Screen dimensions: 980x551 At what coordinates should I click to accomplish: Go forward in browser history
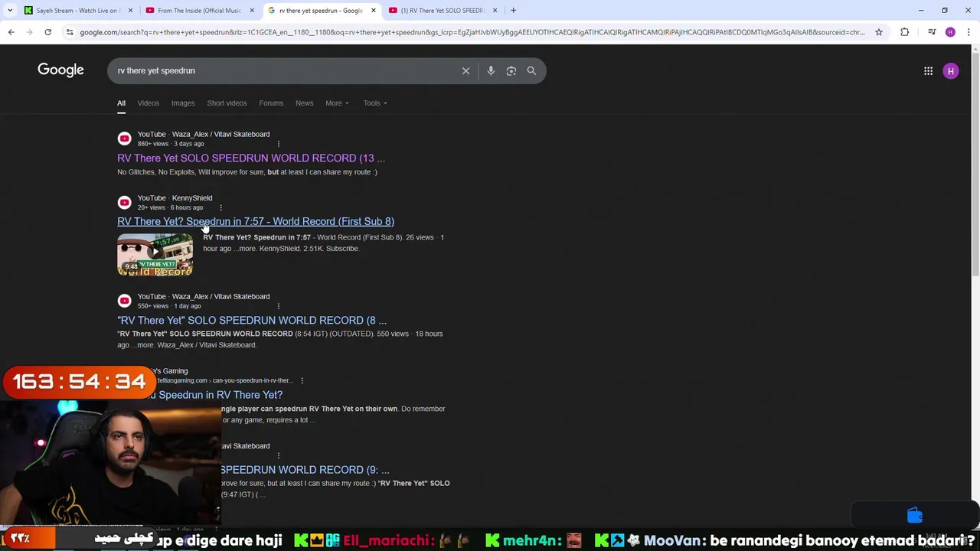(x=29, y=32)
